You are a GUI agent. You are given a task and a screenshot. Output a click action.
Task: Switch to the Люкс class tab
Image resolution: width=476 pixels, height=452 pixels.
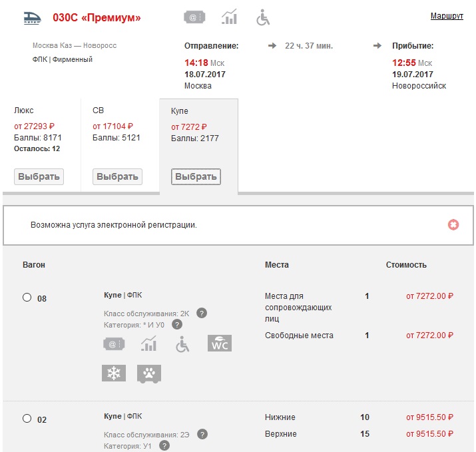click(x=39, y=176)
